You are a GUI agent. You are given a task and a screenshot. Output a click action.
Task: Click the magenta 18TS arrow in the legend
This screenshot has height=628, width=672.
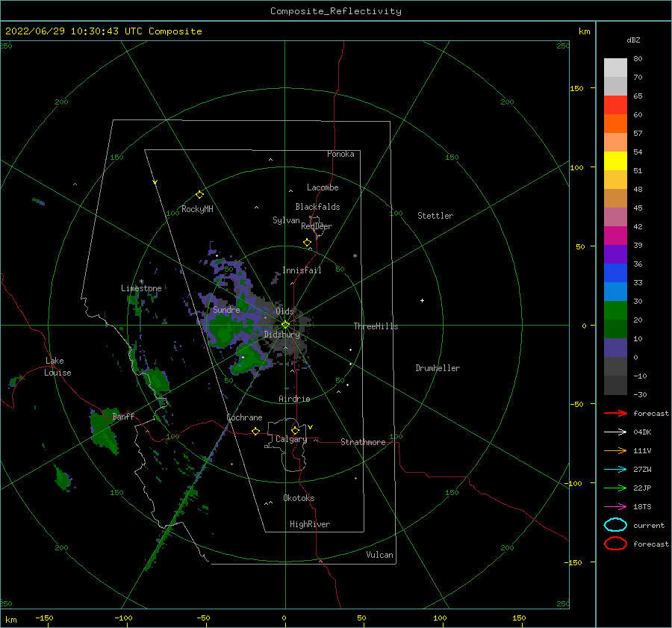(x=615, y=507)
